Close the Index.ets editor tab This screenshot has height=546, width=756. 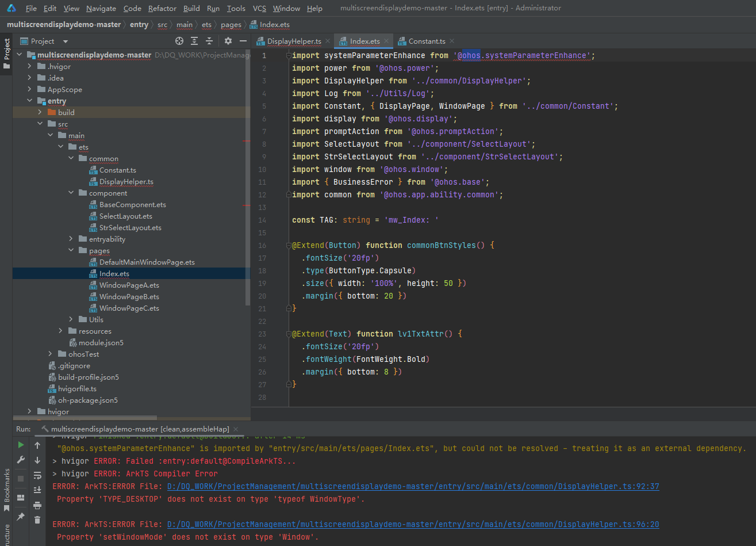(386, 41)
